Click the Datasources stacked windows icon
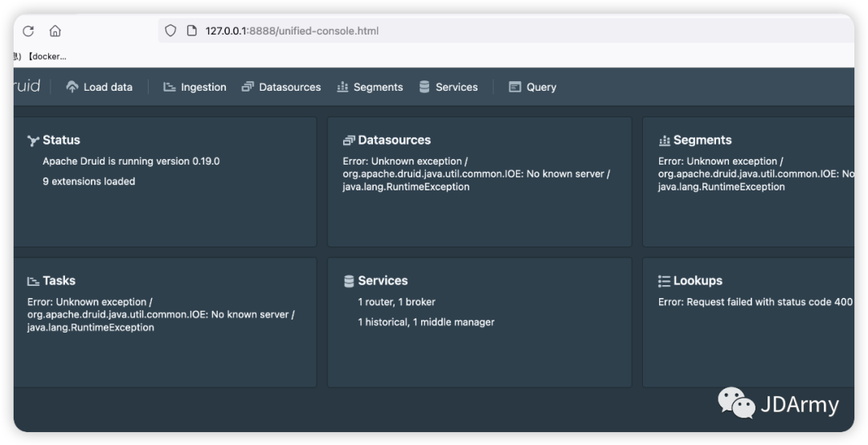 point(248,87)
